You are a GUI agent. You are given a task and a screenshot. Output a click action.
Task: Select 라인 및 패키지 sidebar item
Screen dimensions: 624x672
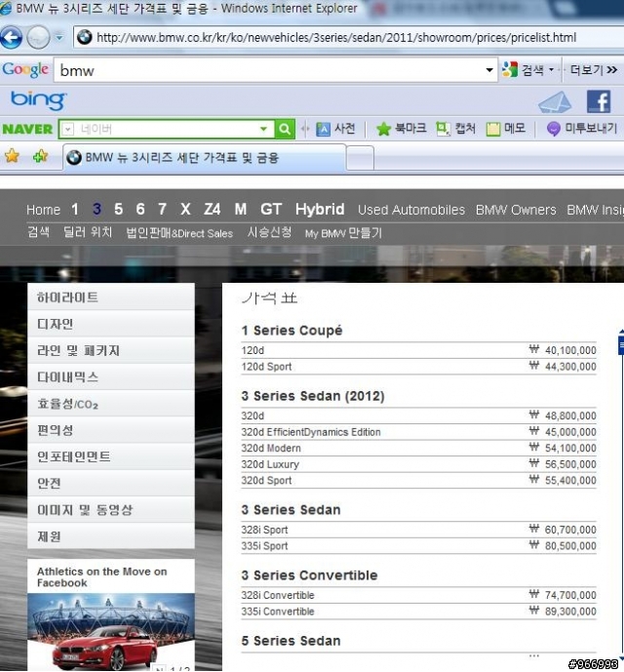111,350
